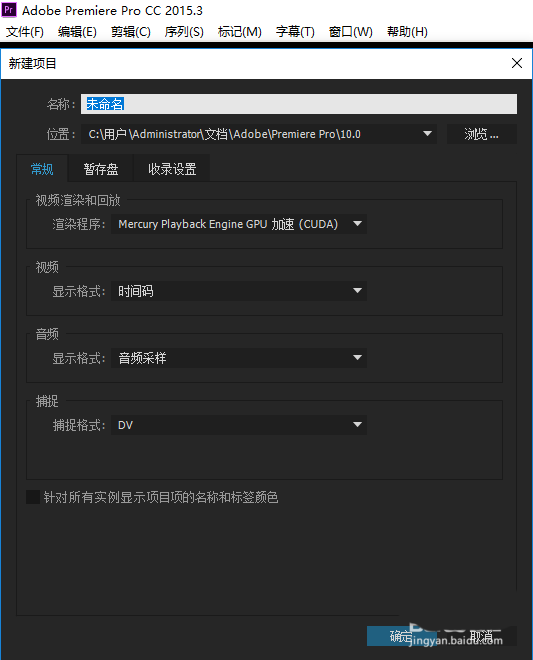This screenshot has height=660, width=533.
Task: Open the 标记(M) menu
Action: [x=240, y=32]
